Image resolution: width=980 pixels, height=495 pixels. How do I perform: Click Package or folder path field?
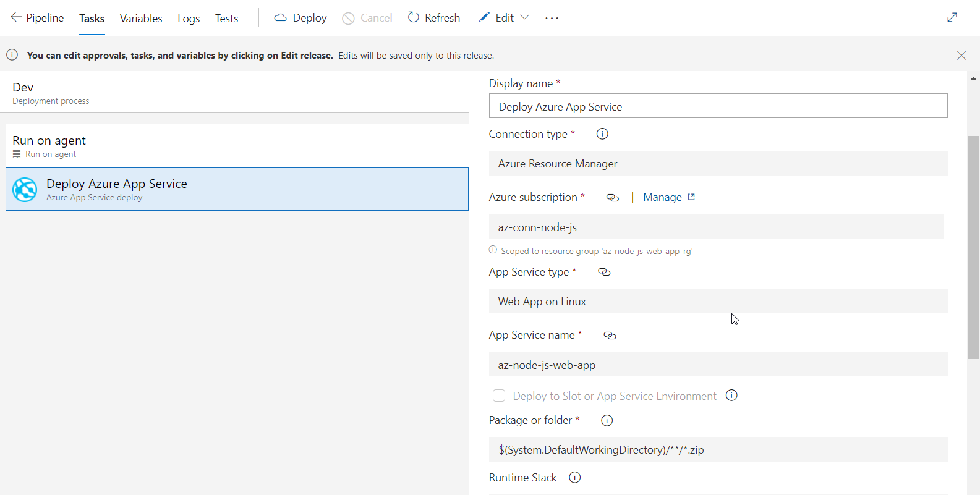click(x=718, y=449)
